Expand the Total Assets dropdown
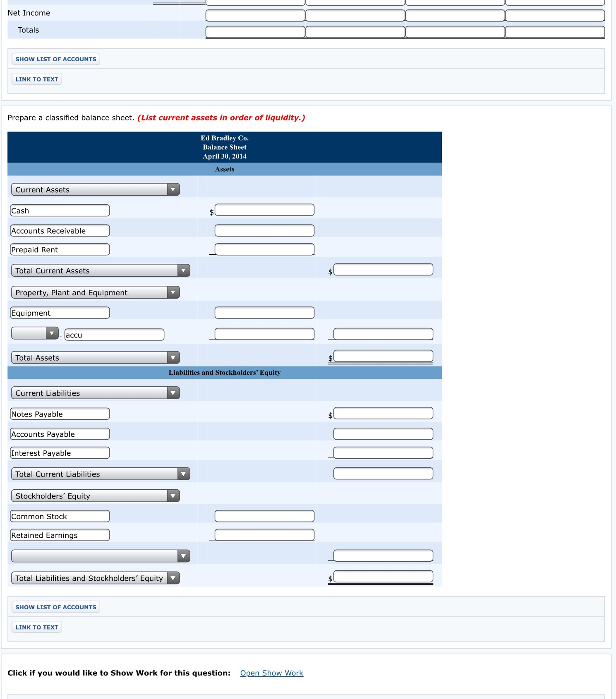Screen dimensions: 616x699 tap(96, 357)
